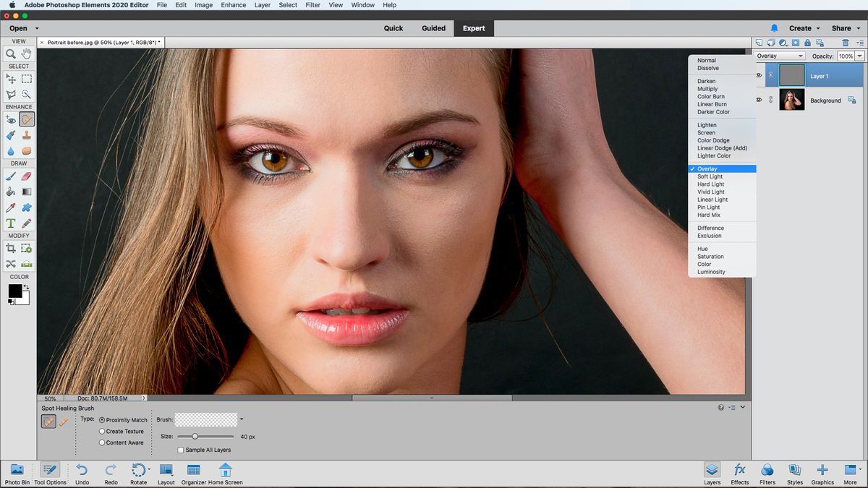The image size is (868, 488).
Task: Expand the Create dropdown
Action: (818, 28)
